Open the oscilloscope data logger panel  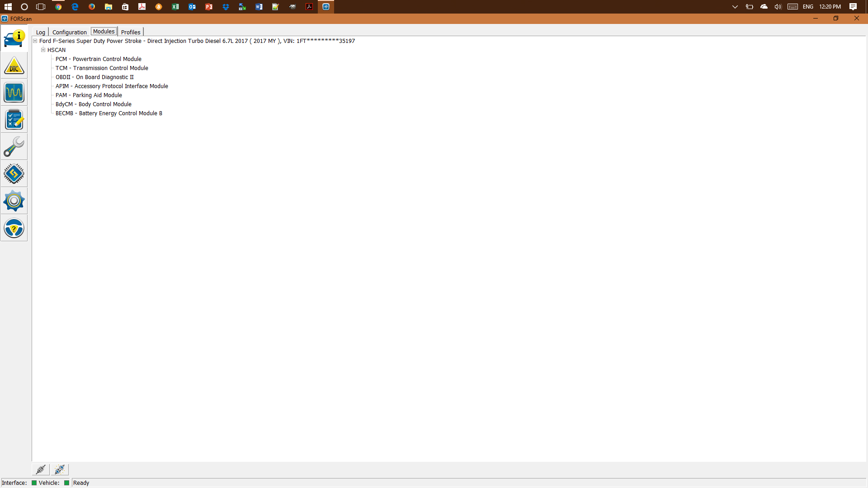click(x=14, y=93)
